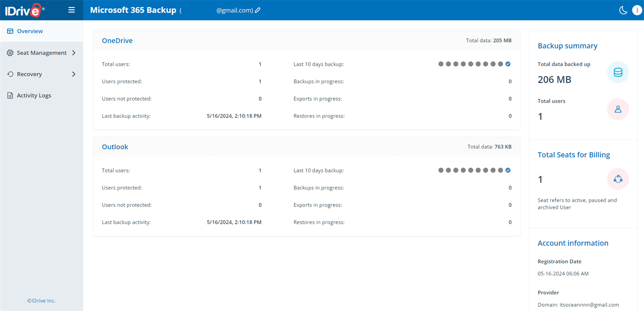This screenshot has height=311, width=644.
Task: Click OneDrive latest backup checkmark status
Action: coord(508,64)
